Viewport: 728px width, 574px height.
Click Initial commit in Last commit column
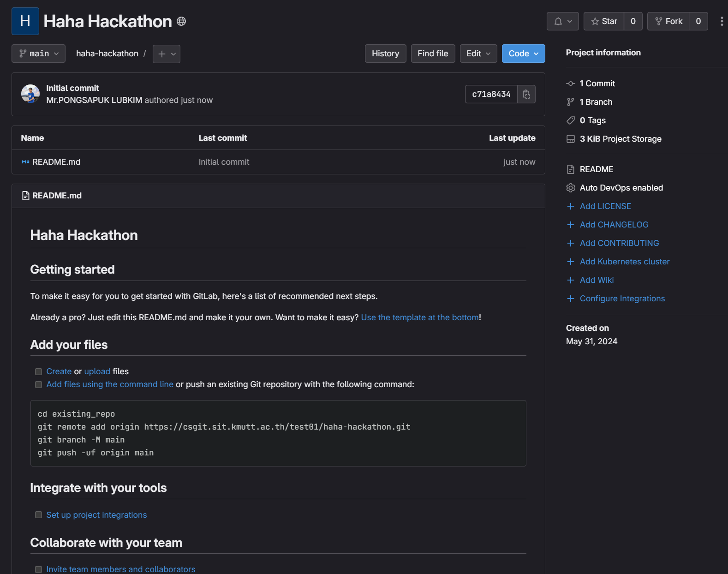[x=224, y=162]
